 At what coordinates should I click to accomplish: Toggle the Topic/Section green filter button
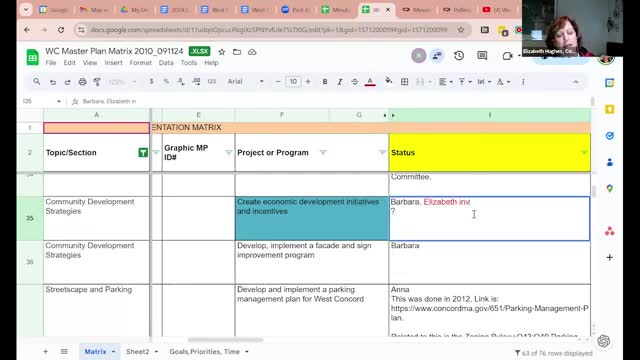pyautogui.click(x=143, y=153)
